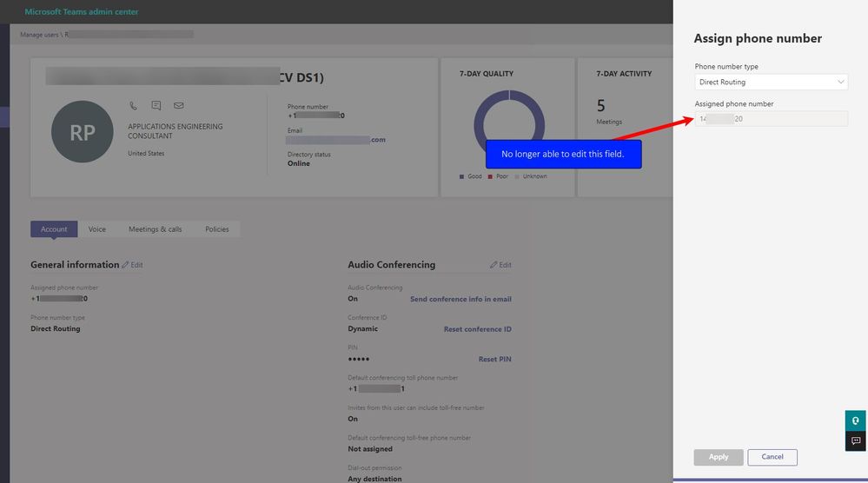This screenshot has height=483, width=868.
Task: Click the Unknown legend swatch
Action: (517, 176)
